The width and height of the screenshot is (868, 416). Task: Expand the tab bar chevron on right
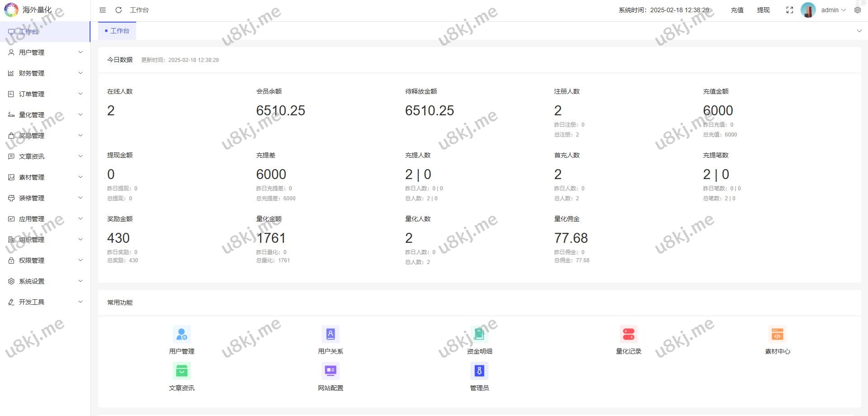pyautogui.click(x=859, y=31)
